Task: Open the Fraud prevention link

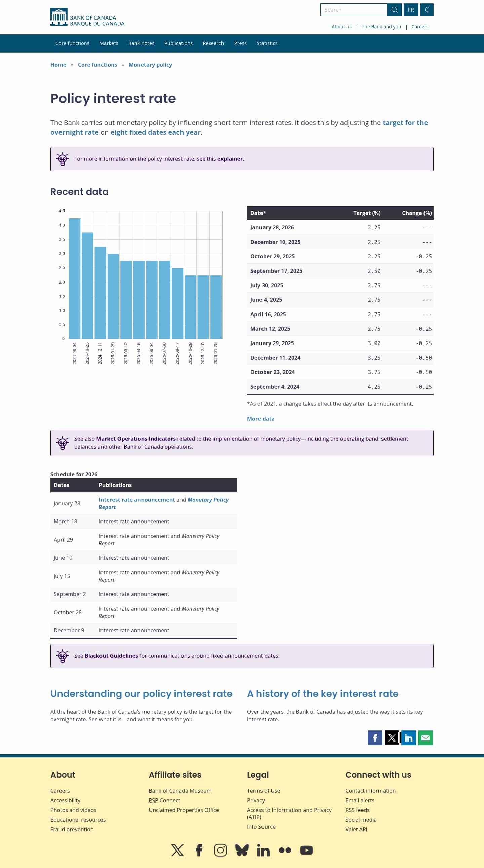Action: 72,829
